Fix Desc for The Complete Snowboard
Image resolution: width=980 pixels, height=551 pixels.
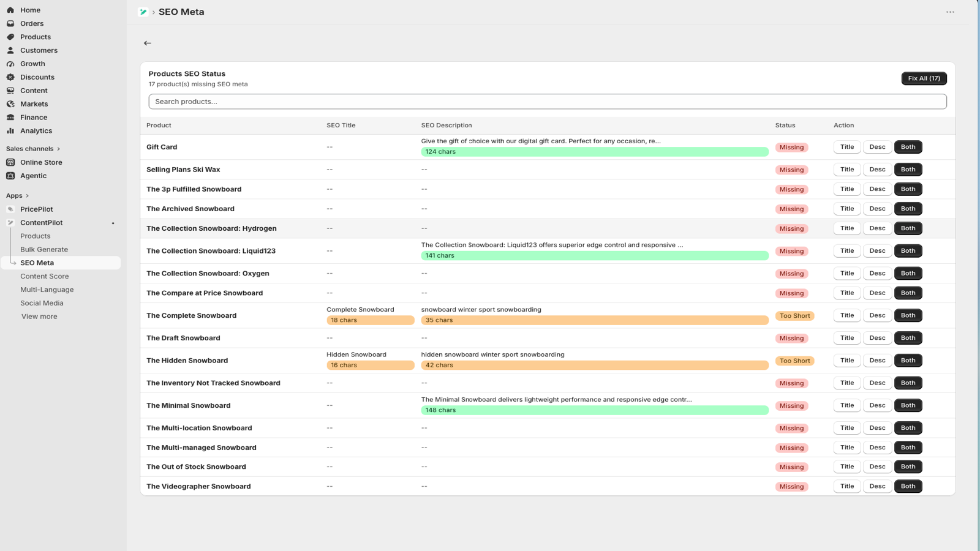click(877, 316)
